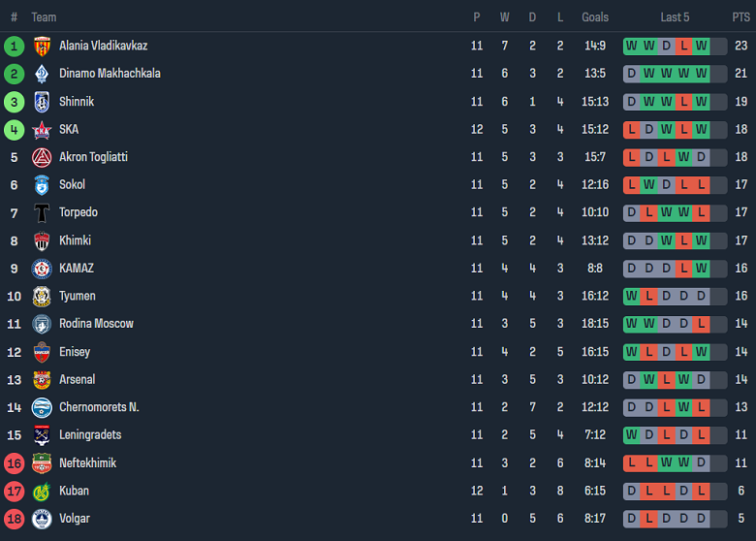Screen dimensions: 756x541
Task: Click the Alania Vladikavkaz club crest
Action: click(42, 46)
